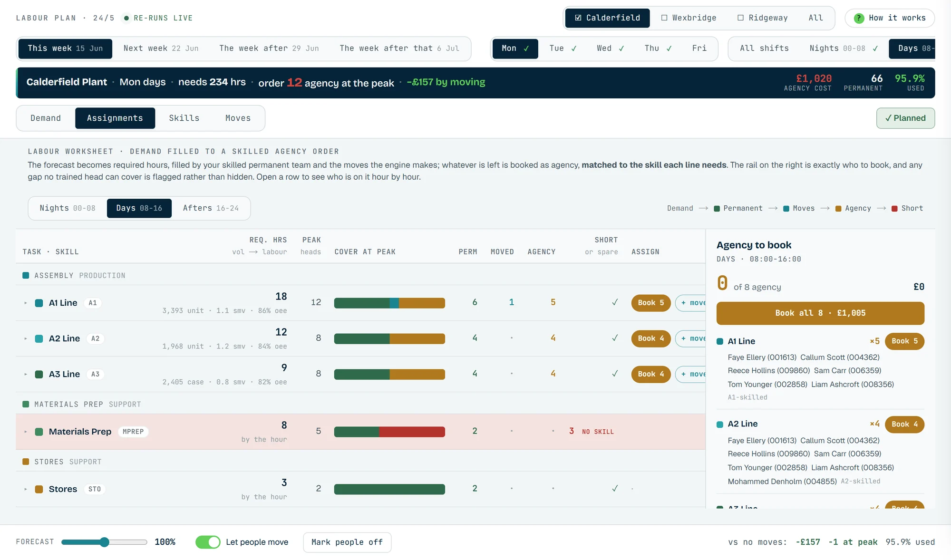This screenshot has height=560, width=951.
Task: Click the green question mark help icon
Action: [859, 18]
